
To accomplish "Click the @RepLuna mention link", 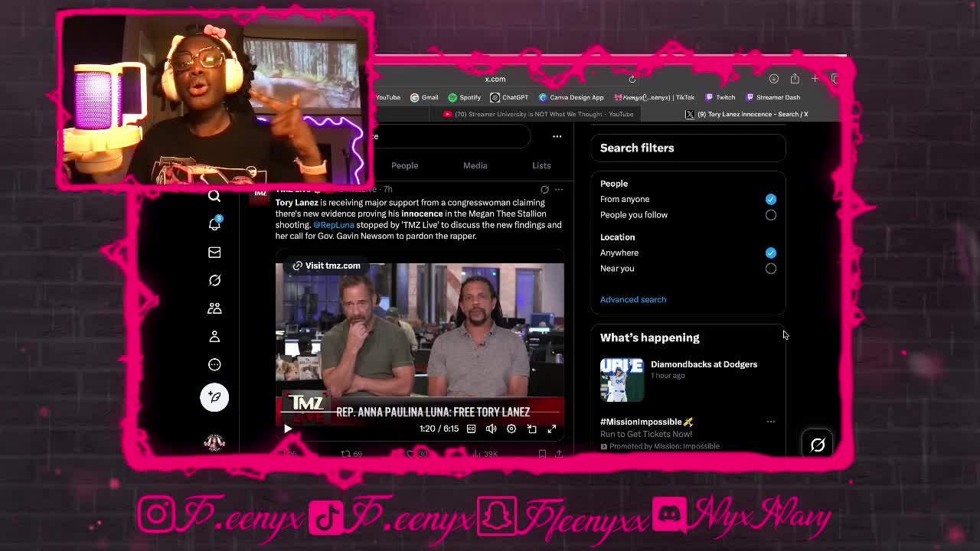I will click(x=334, y=225).
